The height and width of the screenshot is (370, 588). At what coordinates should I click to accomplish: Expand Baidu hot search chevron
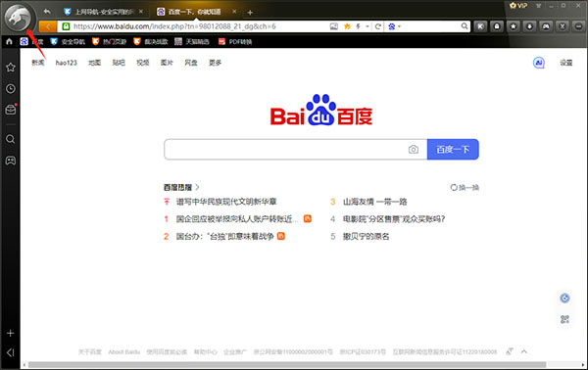click(x=197, y=187)
